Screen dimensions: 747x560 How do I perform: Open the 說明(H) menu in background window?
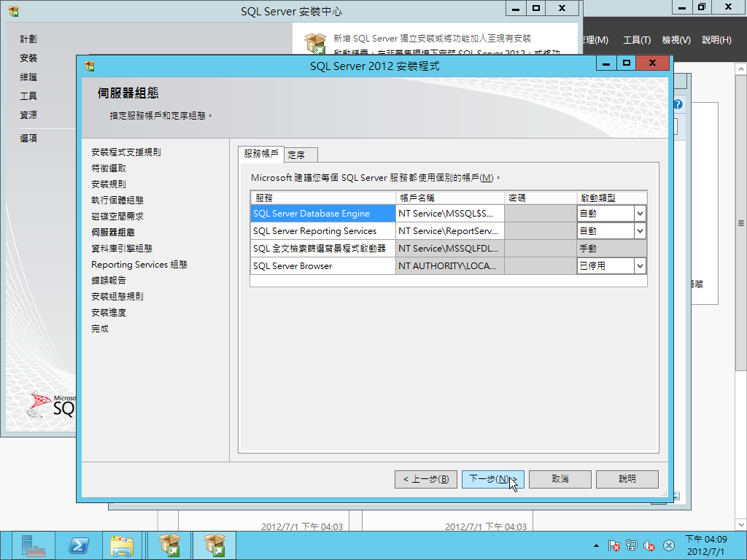[x=716, y=40]
